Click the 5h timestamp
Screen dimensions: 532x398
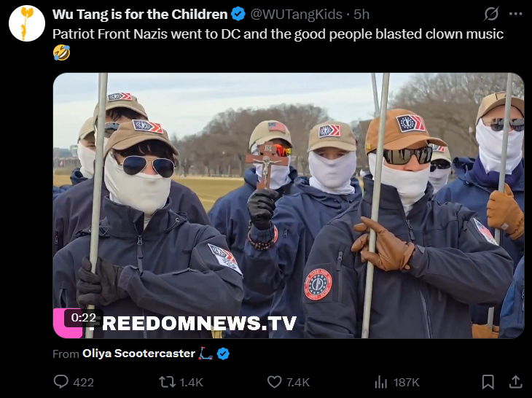tap(361, 15)
